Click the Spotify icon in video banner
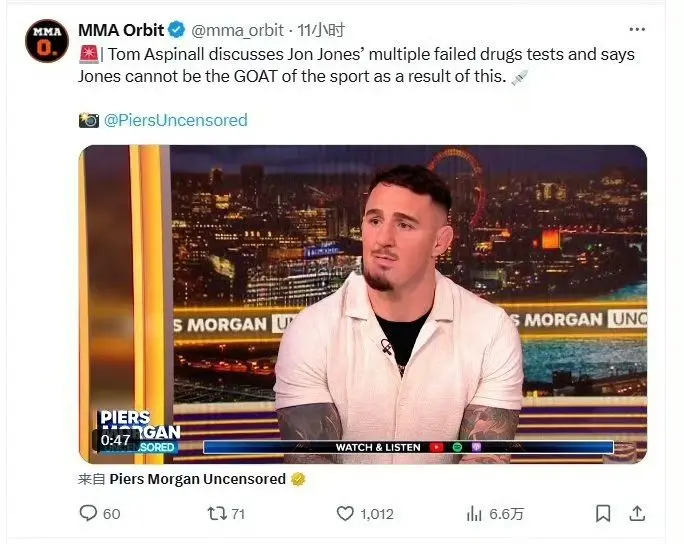 point(457,447)
